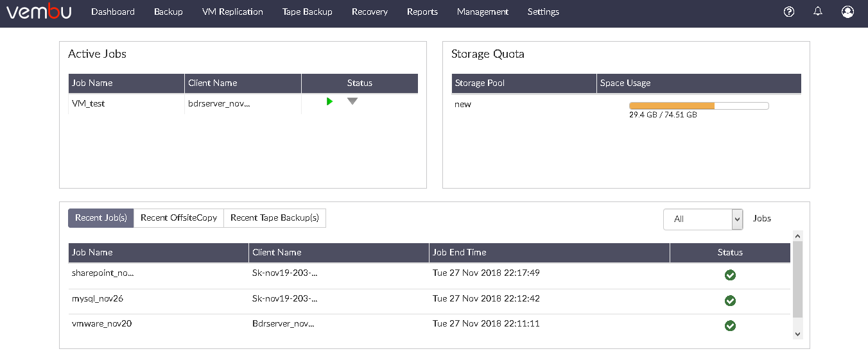This screenshot has height=358, width=868.
Task: Click the success status icon for mysql_nov26
Action: tap(730, 300)
